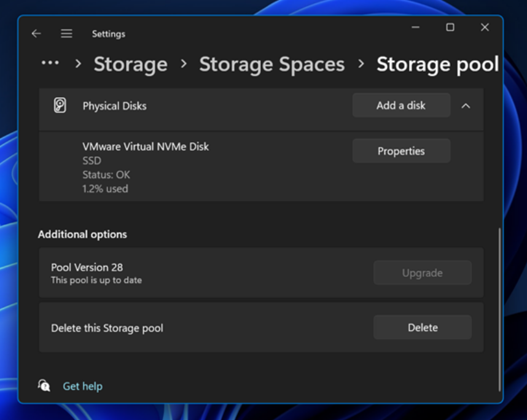Image resolution: width=527 pixels, height=420 pixels.
Task: Collapse the Physical Disks section chevron
Action: (x=466, y=106)
